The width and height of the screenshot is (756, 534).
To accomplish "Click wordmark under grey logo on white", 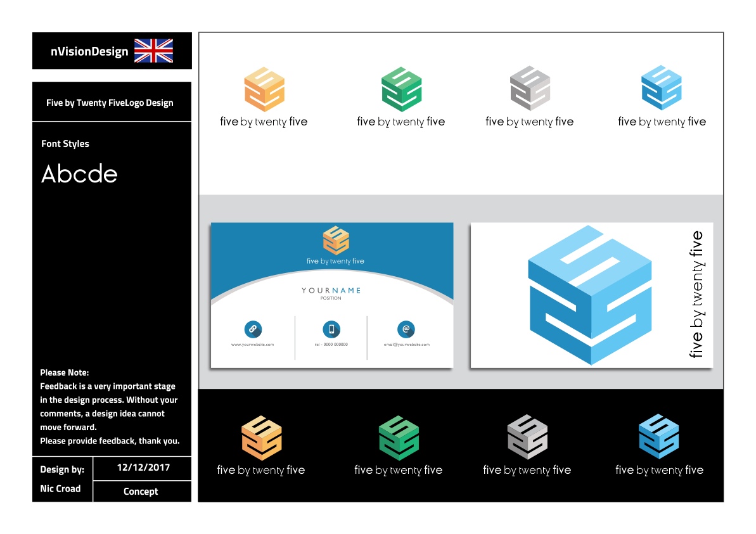I will [530, 122].
